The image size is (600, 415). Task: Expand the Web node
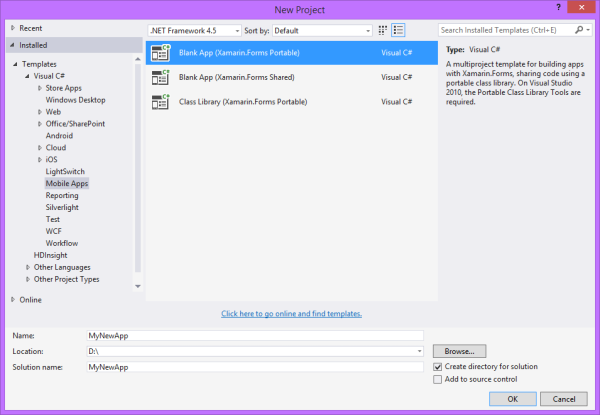40,112
